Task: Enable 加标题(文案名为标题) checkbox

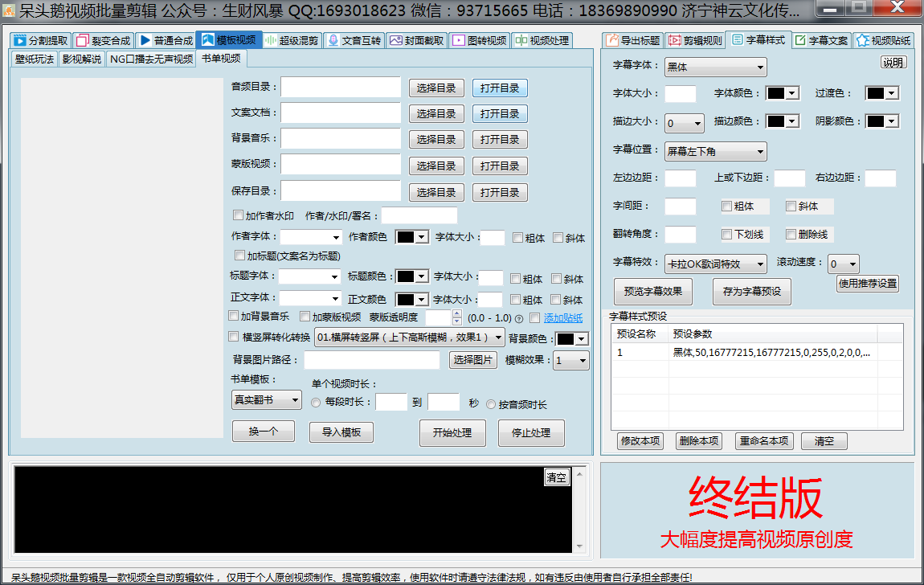Action: (x=239, y=255)
